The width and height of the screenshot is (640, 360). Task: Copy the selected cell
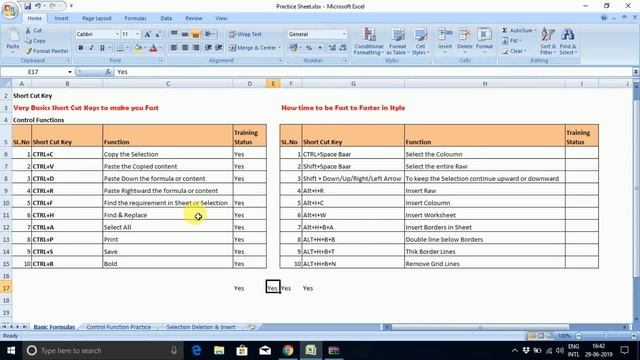click(x=35, y=41)
